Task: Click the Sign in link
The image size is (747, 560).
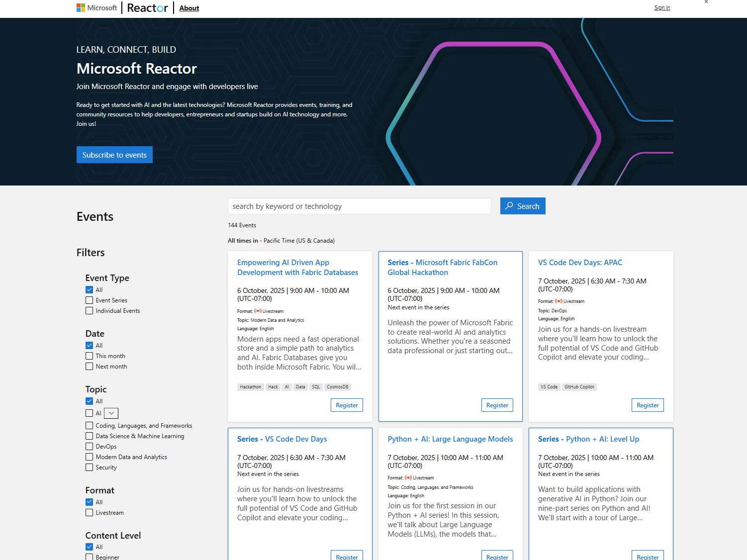Action: pos(662,7)
